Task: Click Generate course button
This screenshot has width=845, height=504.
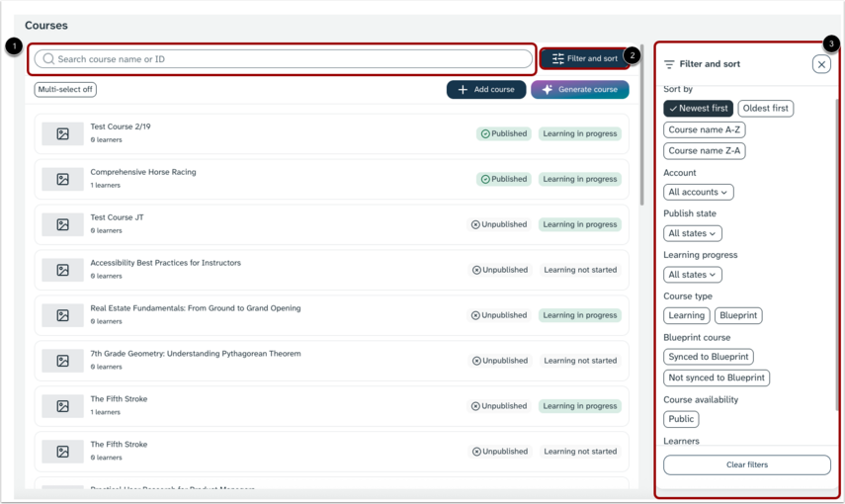Action: point(580,90)
